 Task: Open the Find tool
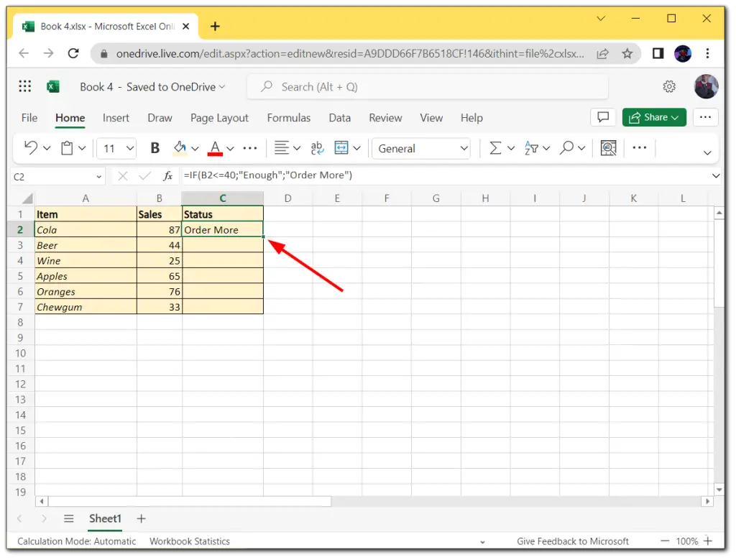click(x=568, y=148)
